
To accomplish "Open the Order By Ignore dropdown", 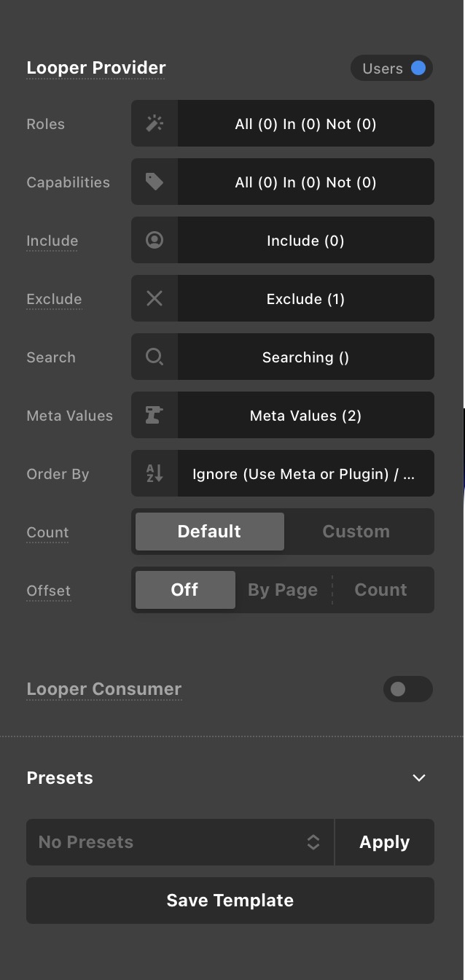I will [306, 473].
